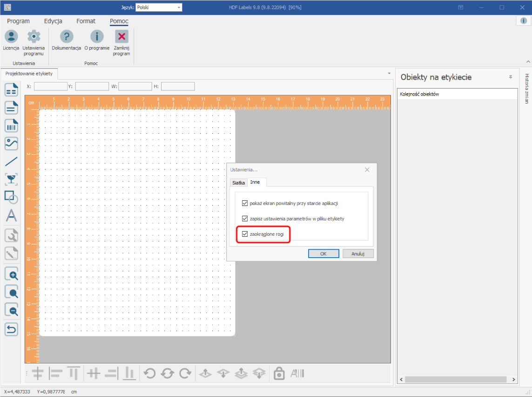Toggle zapisz ustawienia parametrów w pliku etykiety
The width and height of the screenshot is (532, 397).
(245, 219)
